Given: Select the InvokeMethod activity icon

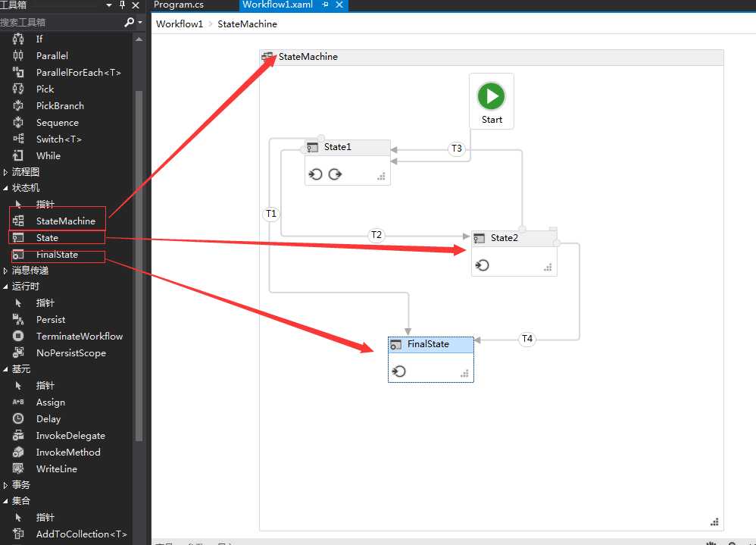Looking at the screenshot, I should 18,452.
